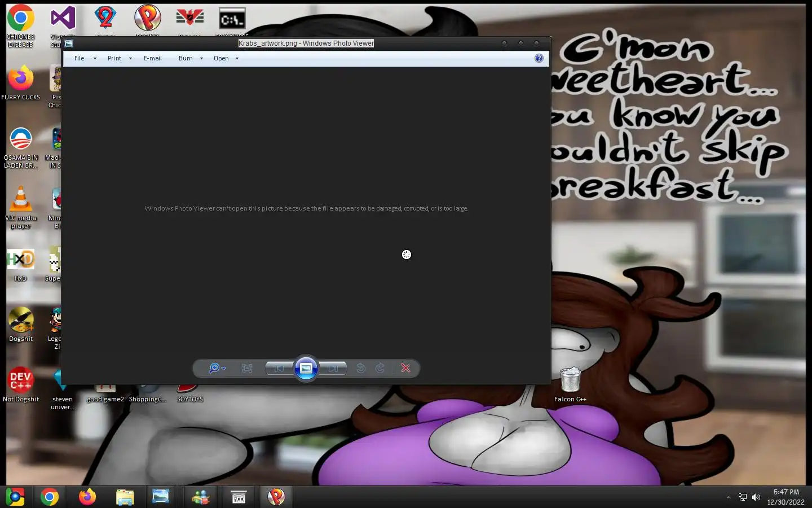Image resolution: width=812 pixels, height=508 pixels.
Task: Expand the Burn dropdown arrow
Action: pyautogui.click(x=201, y=58)
